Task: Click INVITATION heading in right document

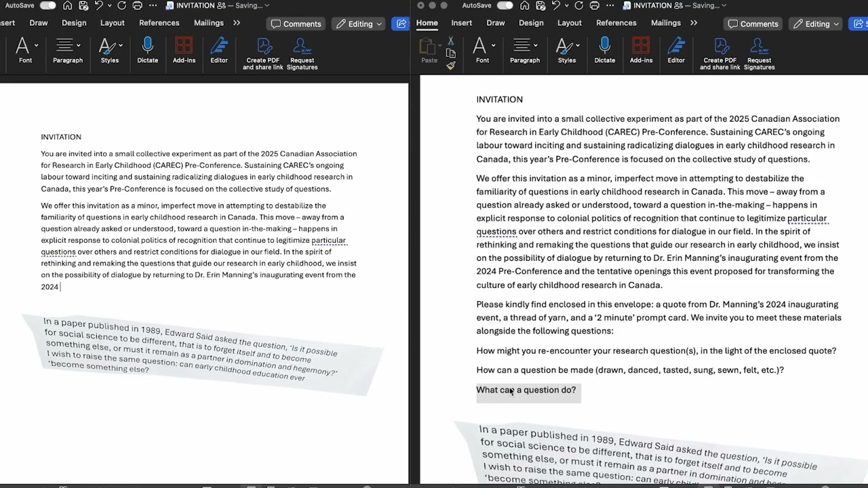Action: 500,100
